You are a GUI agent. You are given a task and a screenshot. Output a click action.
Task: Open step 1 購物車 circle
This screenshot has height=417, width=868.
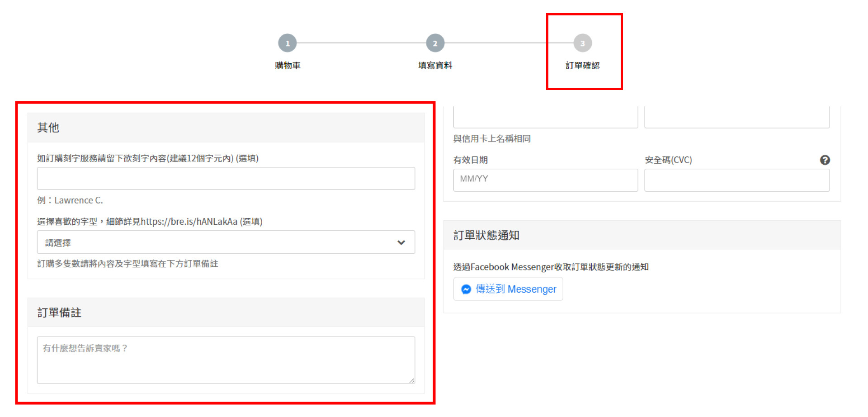click(x=288, y=43)
